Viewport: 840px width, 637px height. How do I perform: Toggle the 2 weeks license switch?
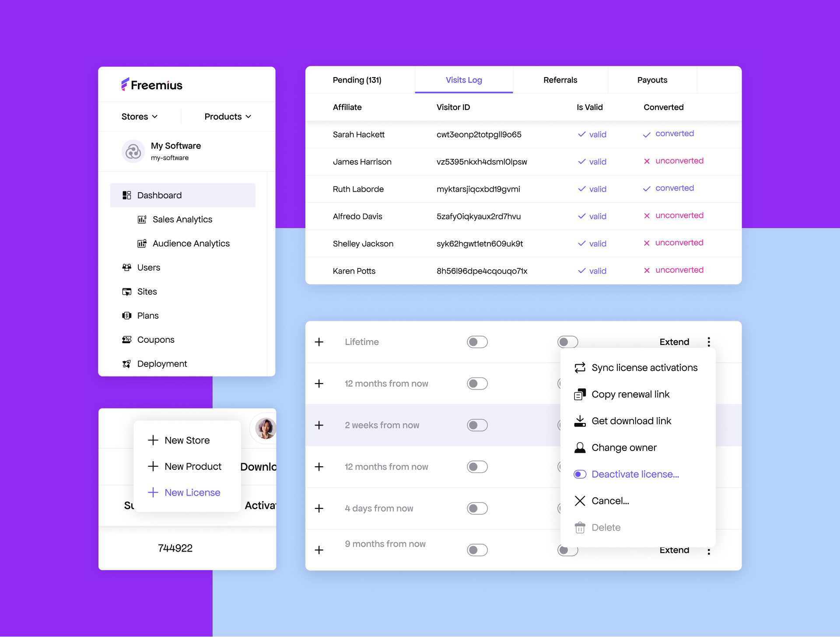pyautogui.click(x=479, y=425)
